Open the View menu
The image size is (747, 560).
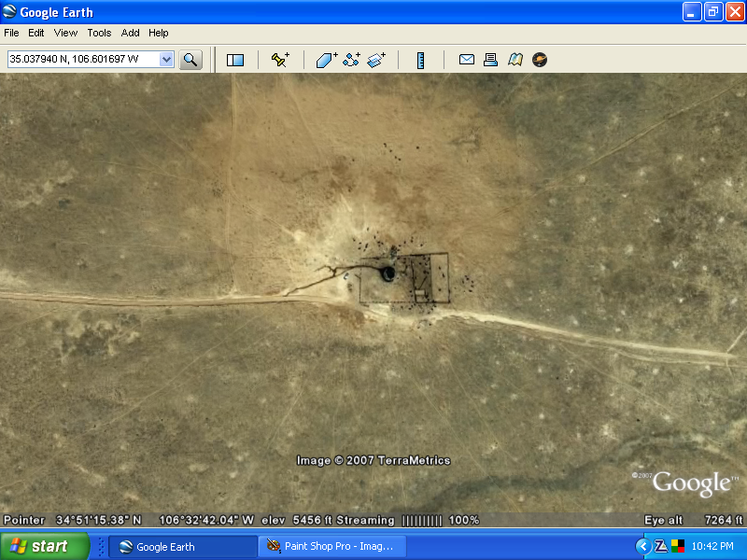[65, 33]
